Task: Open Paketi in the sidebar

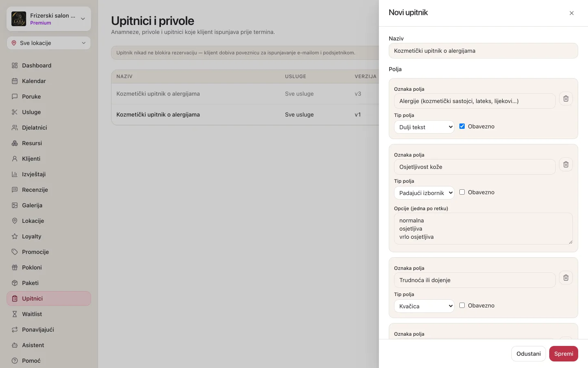Action: [49, 283]
